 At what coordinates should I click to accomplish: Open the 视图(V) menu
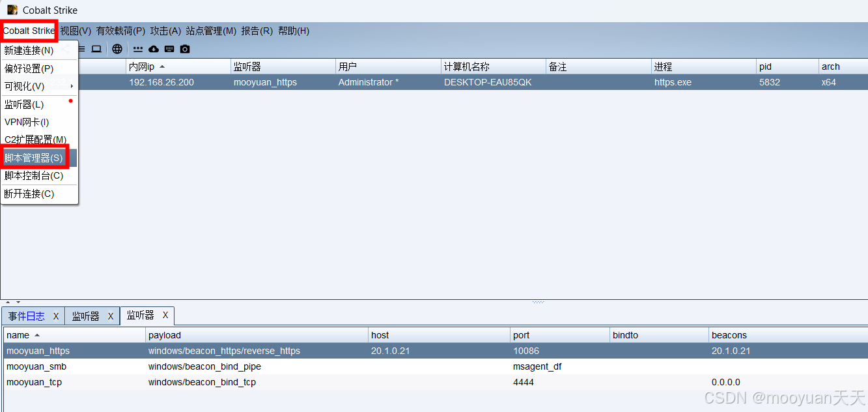[x=76, y=31]
